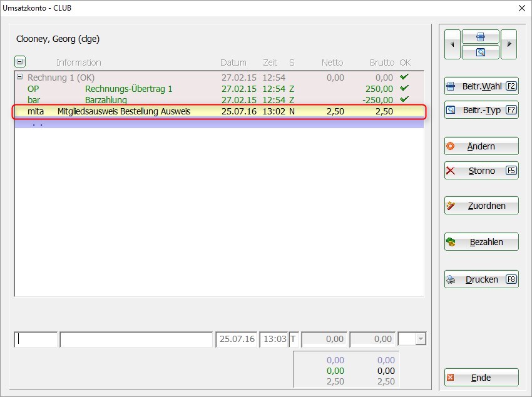Viewport: 532px width, 397px height.
Task: Pay with the Bezahlen button
Action: [x=481, y=242]
